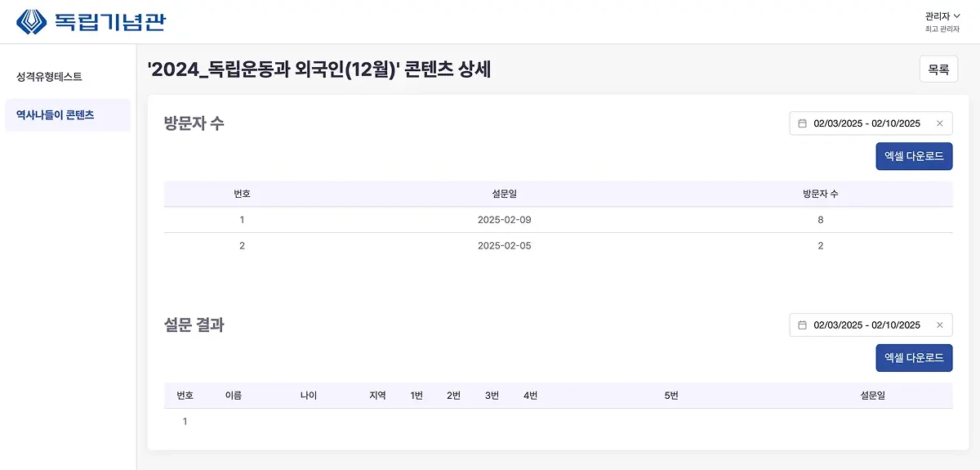This screenshot has width=980, height=470.
Task: Click the 이름 column header
Action: point(234,396)
